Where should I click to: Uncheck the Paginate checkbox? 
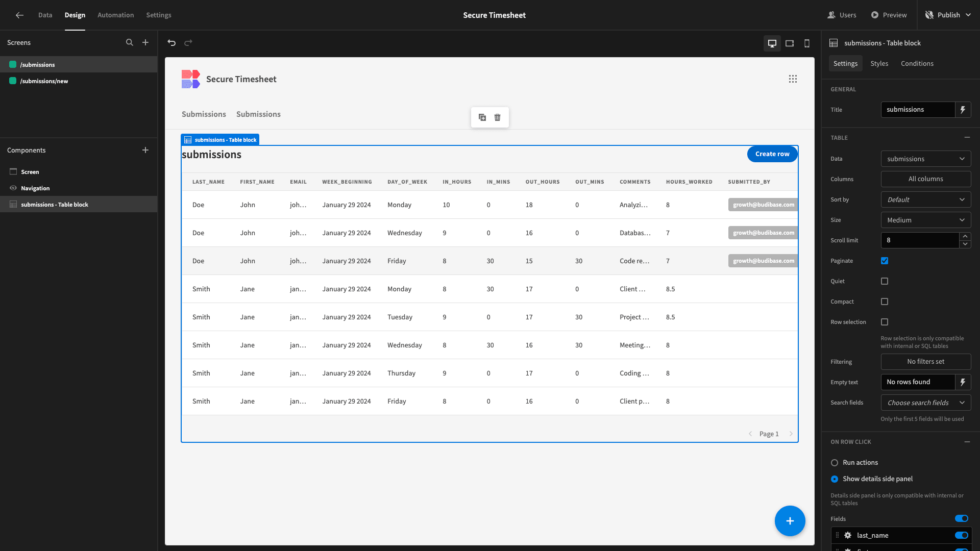coord(885,261)
